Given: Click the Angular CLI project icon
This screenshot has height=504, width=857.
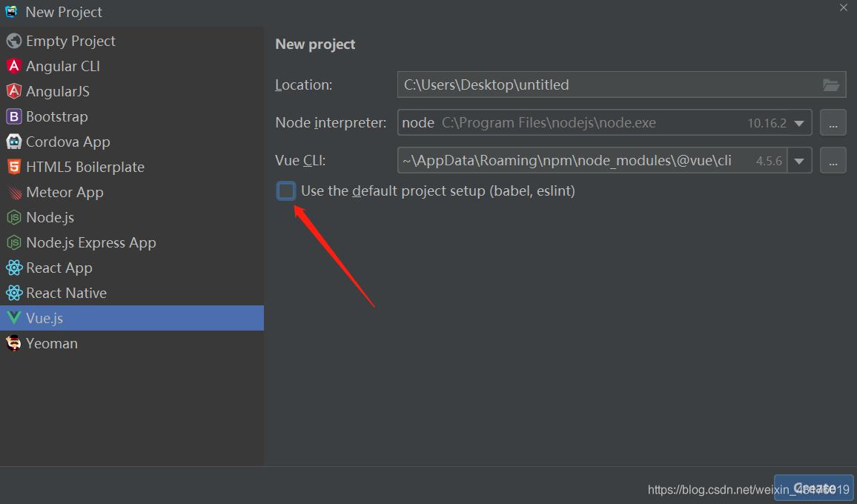Looking at the screenshot, I should tap(13, 66).
